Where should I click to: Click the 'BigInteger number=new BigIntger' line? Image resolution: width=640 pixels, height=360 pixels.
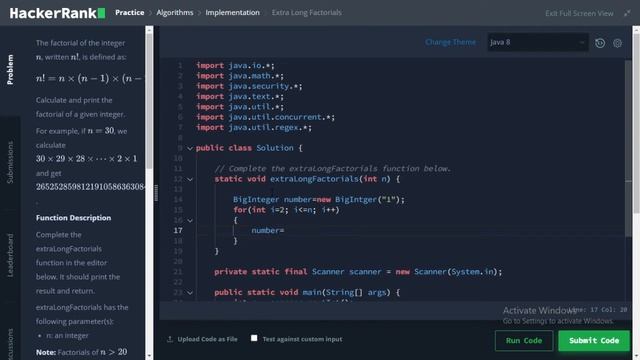click(319, 200)
